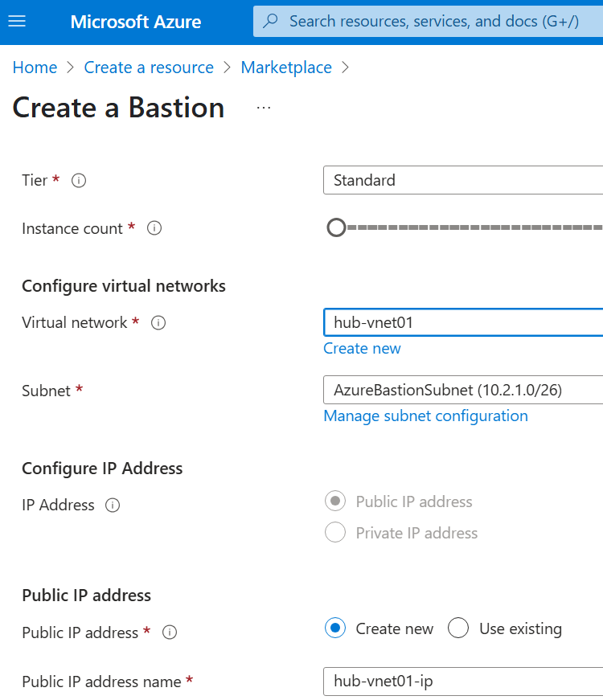This screenshot has height=700, width=603.
Task: Select the Private IP address radio option
Action: [x=335, y=533]
